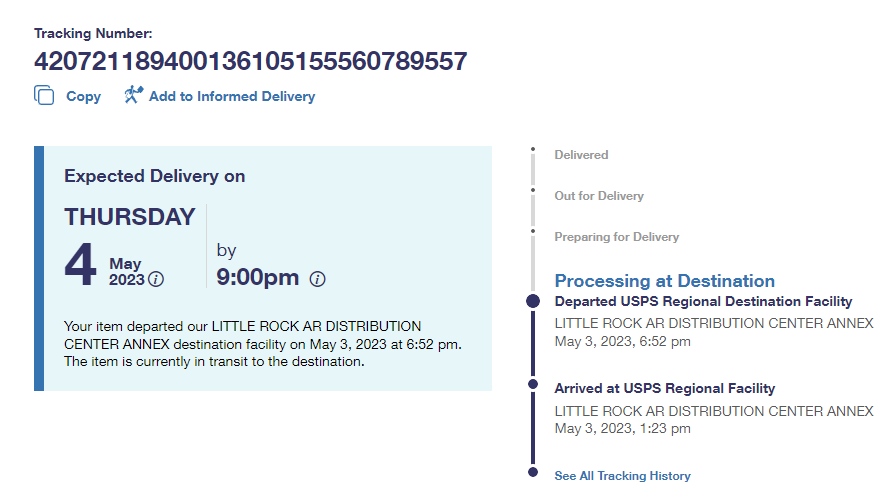
Task: Select the Preparing for Delivery label
Action: pyautogui.click(x=616, y=237)
